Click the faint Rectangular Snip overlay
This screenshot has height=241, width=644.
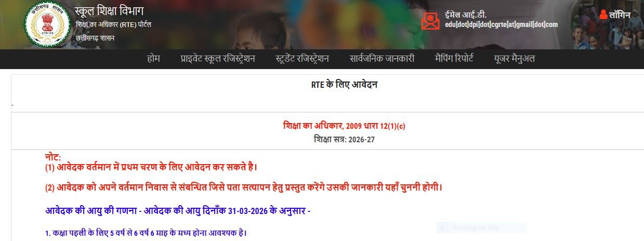click(x=481, y=227)
